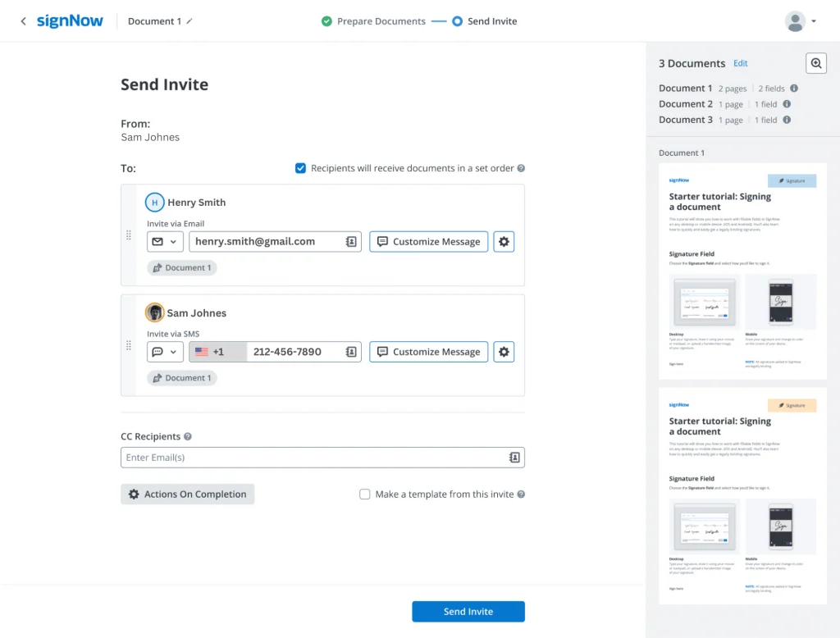Go to Prepare Documents step

(x=373, y=21)
